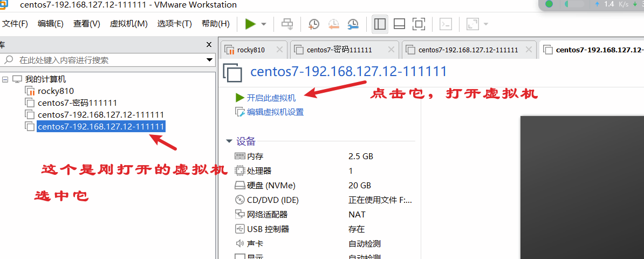Open the 虚拟机(M) menu
Screen dimensions: 644x259
tap(128, 24)
